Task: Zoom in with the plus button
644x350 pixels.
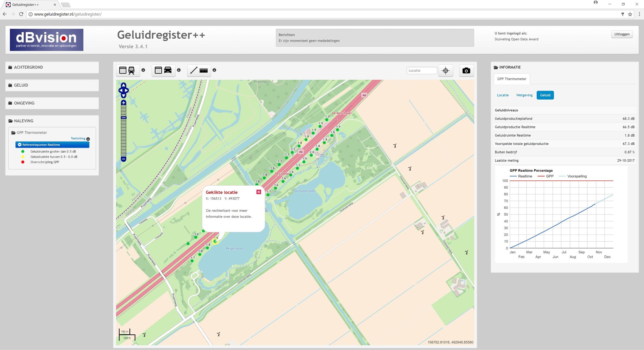Action: [124, 103]
